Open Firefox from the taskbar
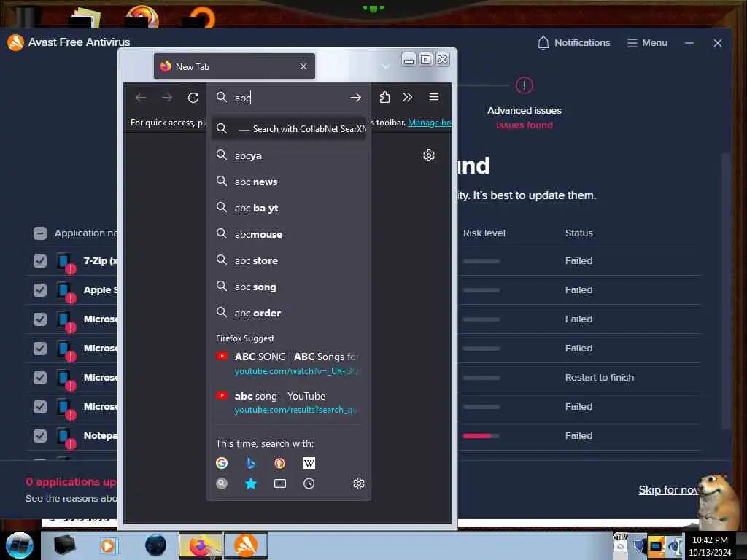 pyautogui.click(x=201, y=545)
